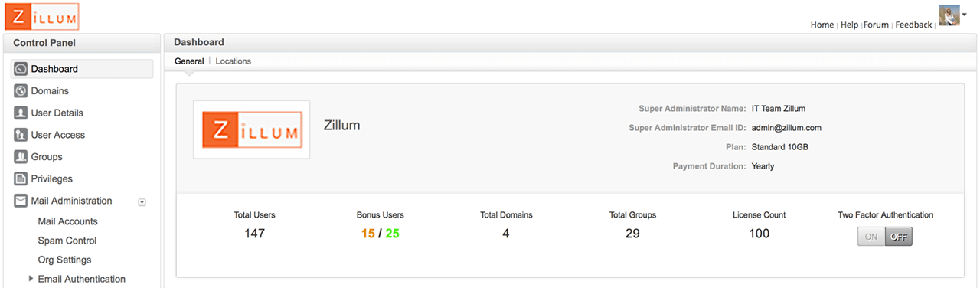Open the profile avatar dropdown arrow
Screen dimensions: 980x288
pyautogui.click(x=965, y=15)
